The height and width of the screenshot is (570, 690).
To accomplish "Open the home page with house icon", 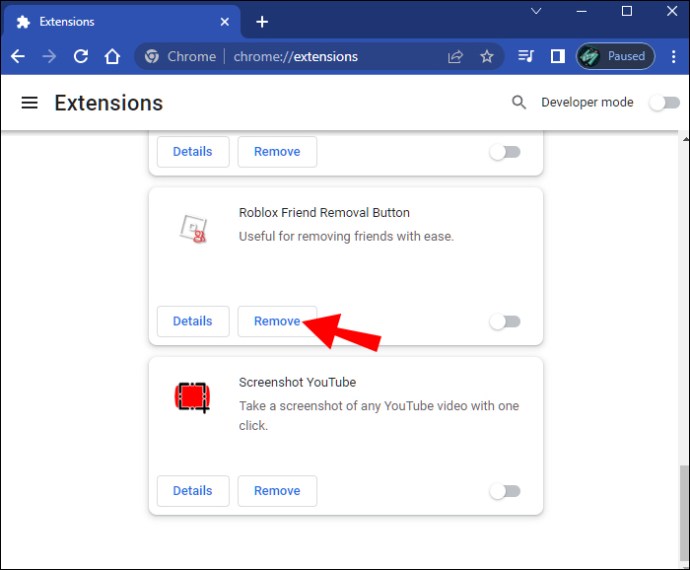I will [112, 56].
